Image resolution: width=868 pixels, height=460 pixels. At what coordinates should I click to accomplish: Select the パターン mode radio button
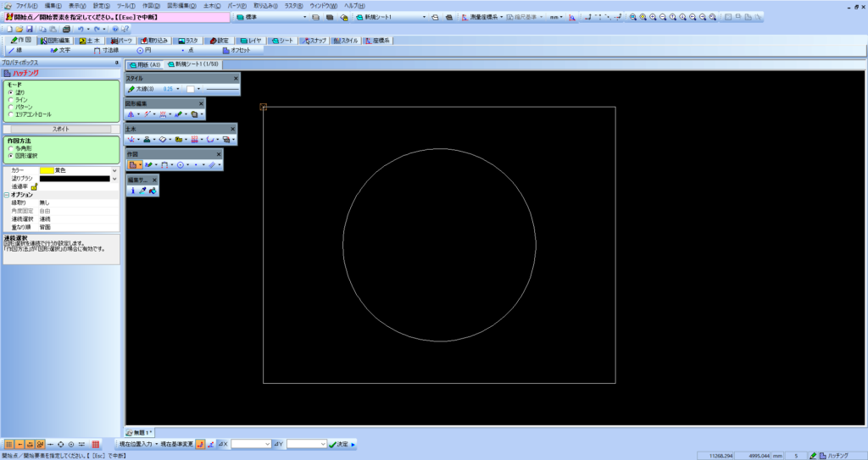[x=10, y=107]
